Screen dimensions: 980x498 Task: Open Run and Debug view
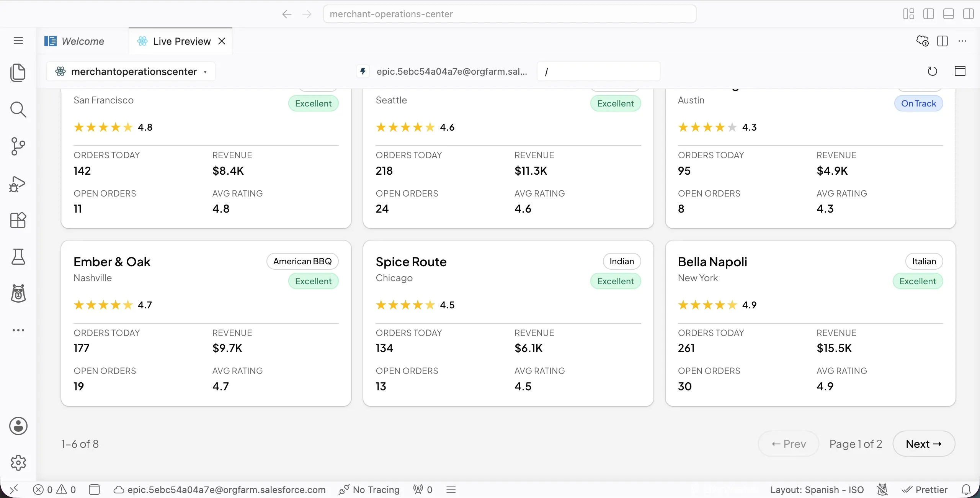18,183
